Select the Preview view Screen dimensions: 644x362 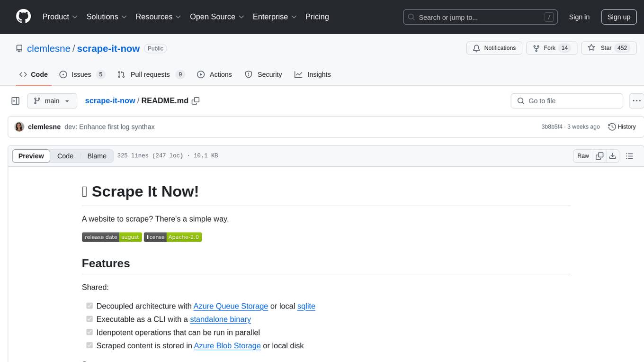[x=31, y=156]
